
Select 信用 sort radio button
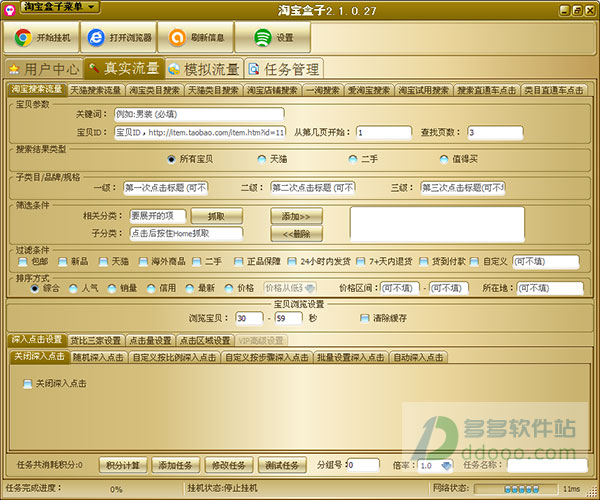click(x=151, y=288)
